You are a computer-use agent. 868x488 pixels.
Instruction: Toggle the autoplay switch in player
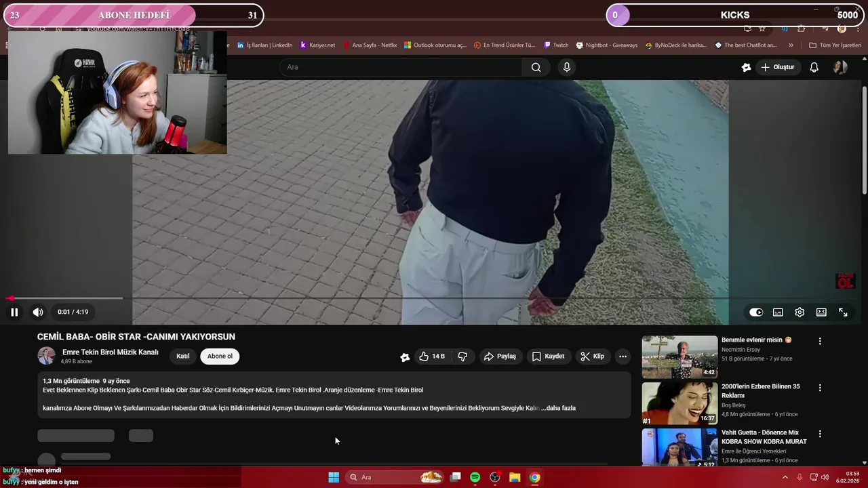pos(755,312)
